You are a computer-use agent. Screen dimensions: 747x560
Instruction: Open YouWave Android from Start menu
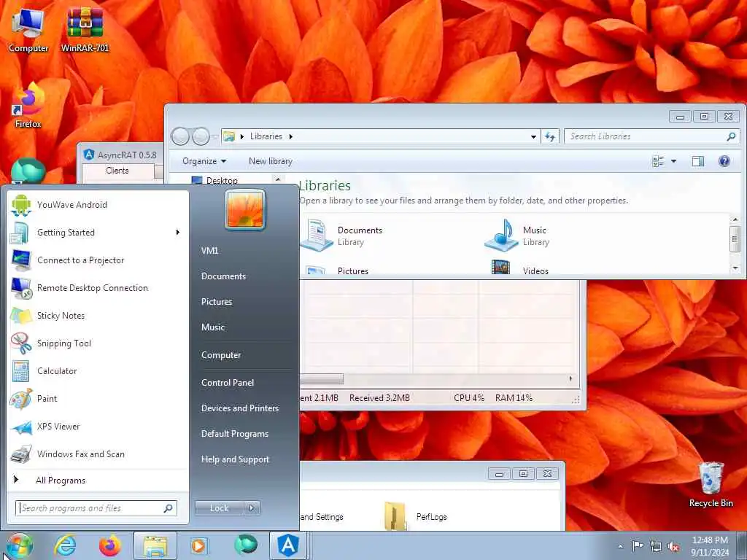(x=98, y=205)
